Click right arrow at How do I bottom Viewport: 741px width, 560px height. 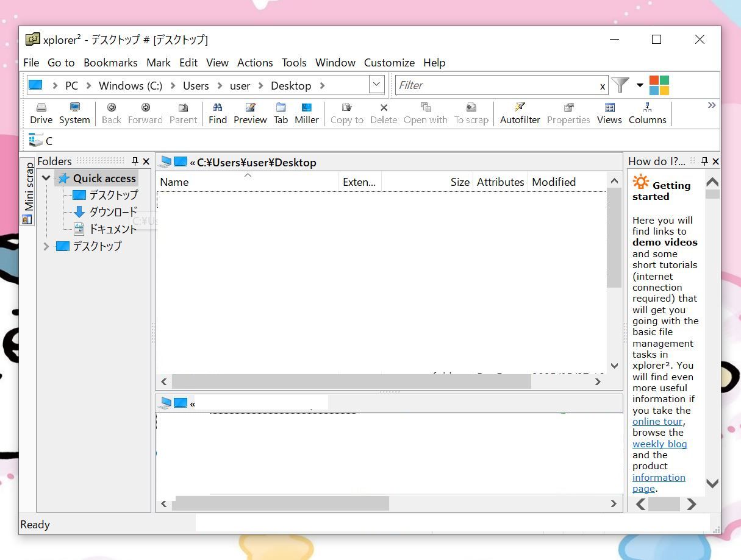[x=691, y=504]
